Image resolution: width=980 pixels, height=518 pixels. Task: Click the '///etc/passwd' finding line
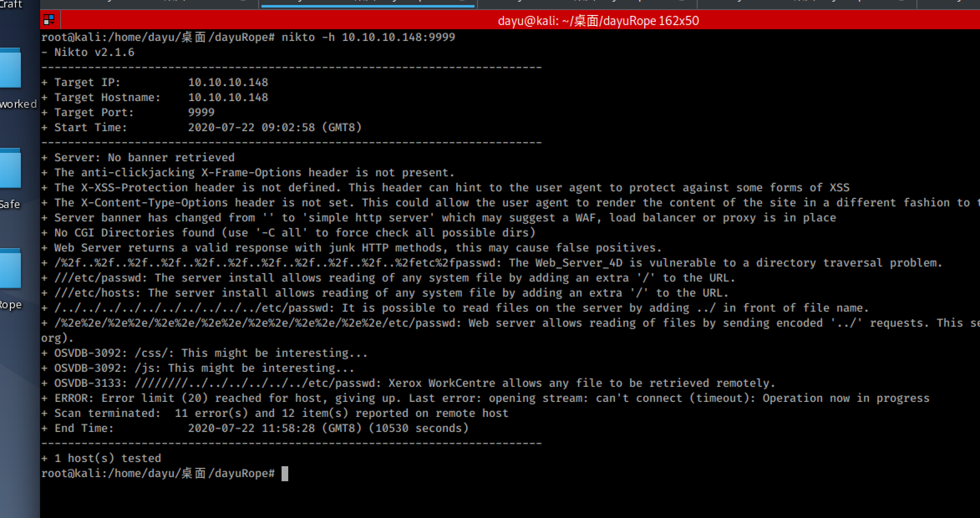click(x=388, y=278)
